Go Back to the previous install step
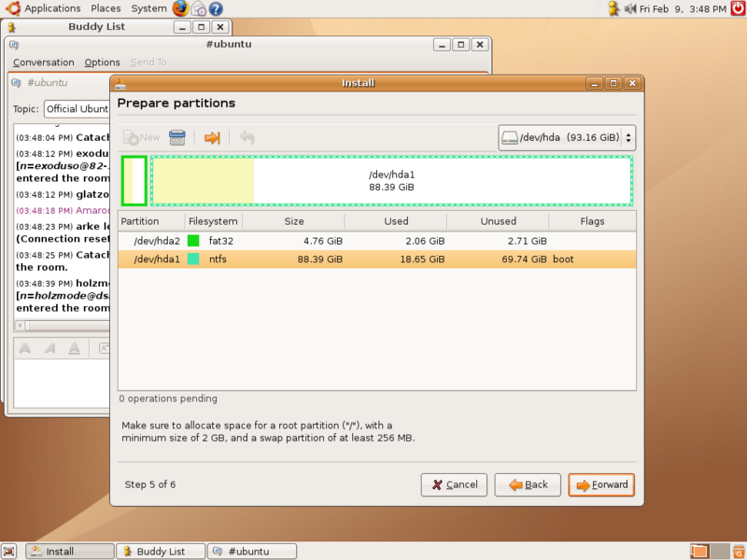The height and width of the screenshot is (560, 747). (x=528, y=484)
